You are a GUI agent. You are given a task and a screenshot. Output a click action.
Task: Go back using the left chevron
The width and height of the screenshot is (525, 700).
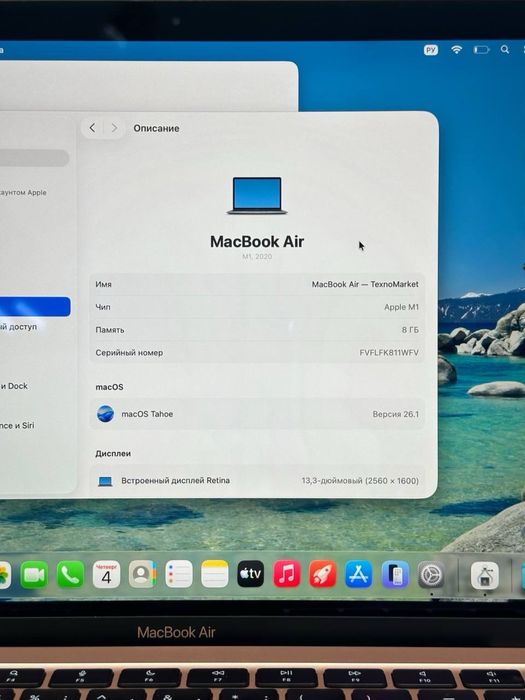tap(92, 128)
